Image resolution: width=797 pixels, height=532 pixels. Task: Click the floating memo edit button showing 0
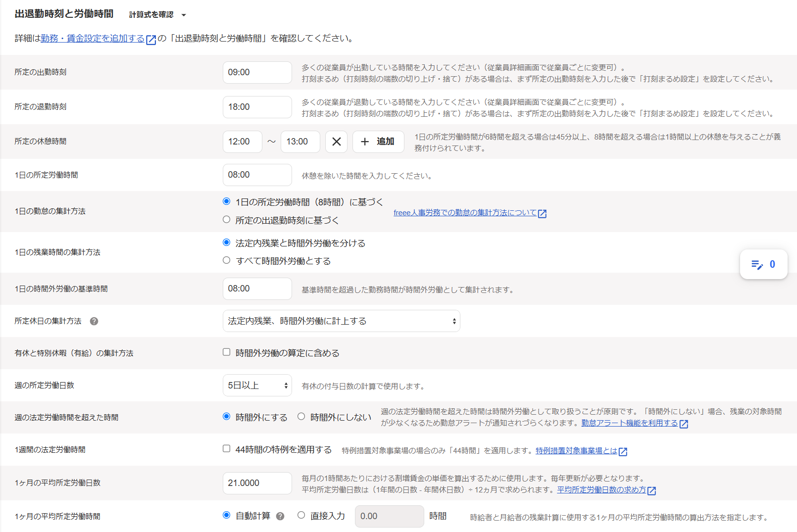coord(763,264)
